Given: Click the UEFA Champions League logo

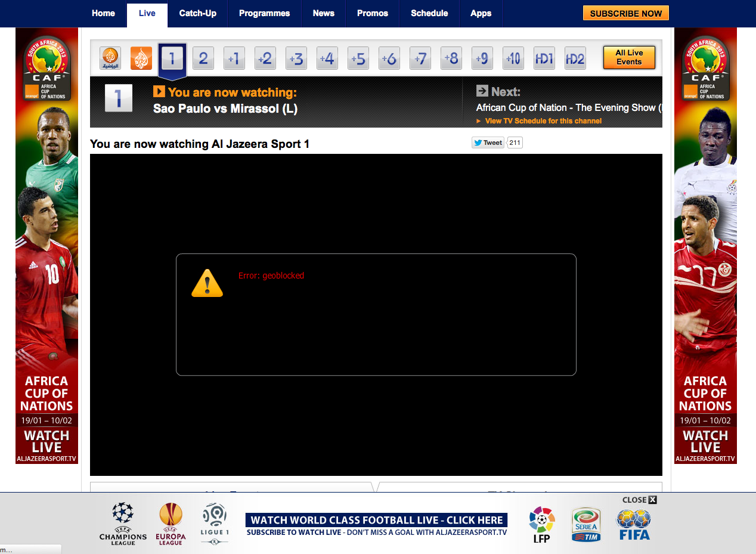Looking at the screenshot, I should [123, 523].
